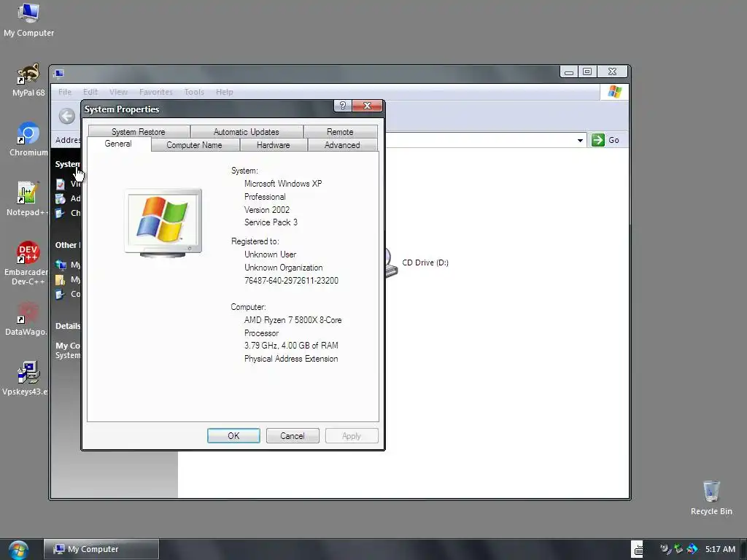Click My Documents folder icon in sidebar

(x=61, y=279)
